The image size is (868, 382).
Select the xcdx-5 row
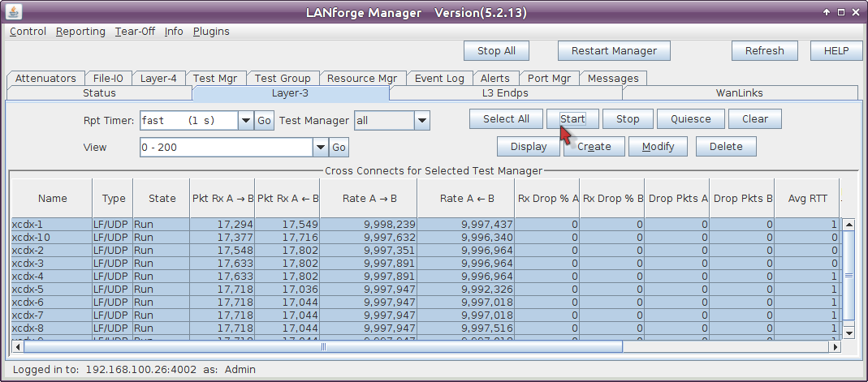(x=425, y=289)
